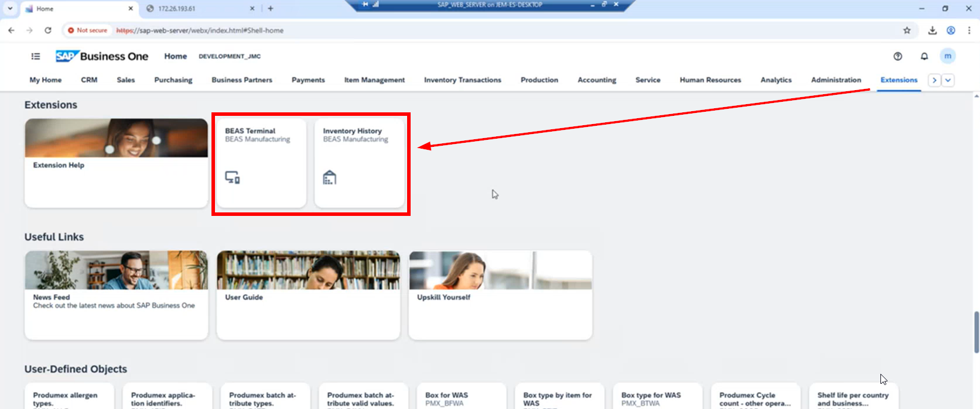Image resolution: width=980 pixels, height=409 pixels.
Task: Open Produmex batch attribute types tile
Action: (265, 397)
